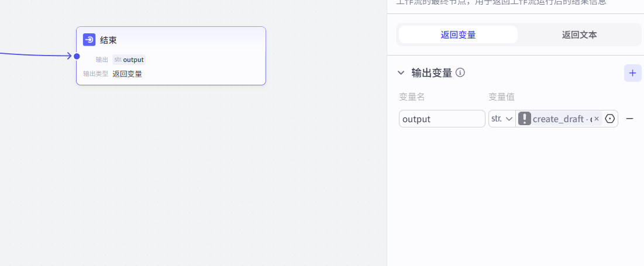Click the hexagon variable selector icon
The image size is (644, 266).
[610, 119]
